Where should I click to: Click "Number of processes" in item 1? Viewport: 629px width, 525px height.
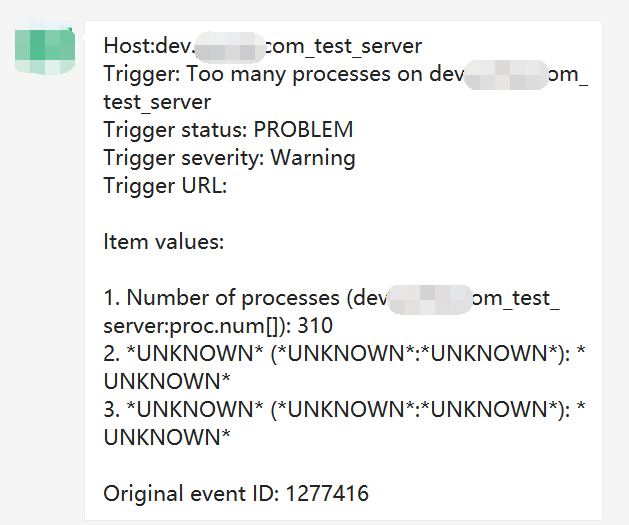tap(233, 298)
